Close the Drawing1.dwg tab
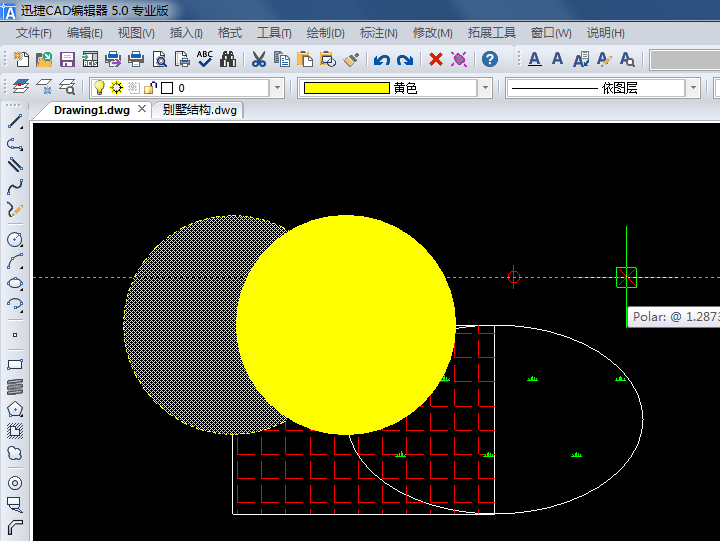720x541 pixels. point(142,109)
